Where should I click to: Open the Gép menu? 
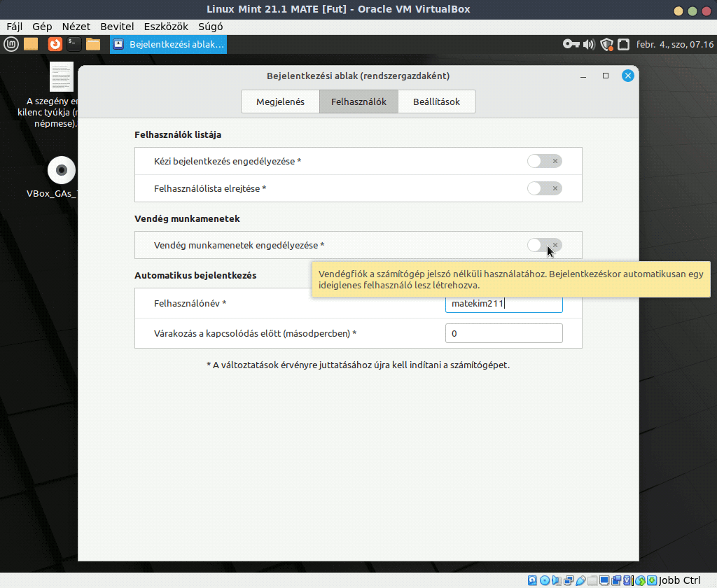tap(42, 27)
